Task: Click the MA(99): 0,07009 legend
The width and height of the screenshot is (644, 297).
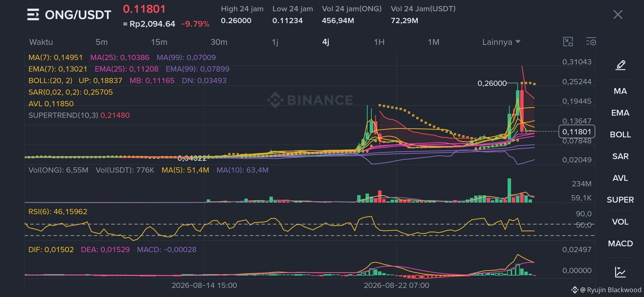Action: point(186,58)
